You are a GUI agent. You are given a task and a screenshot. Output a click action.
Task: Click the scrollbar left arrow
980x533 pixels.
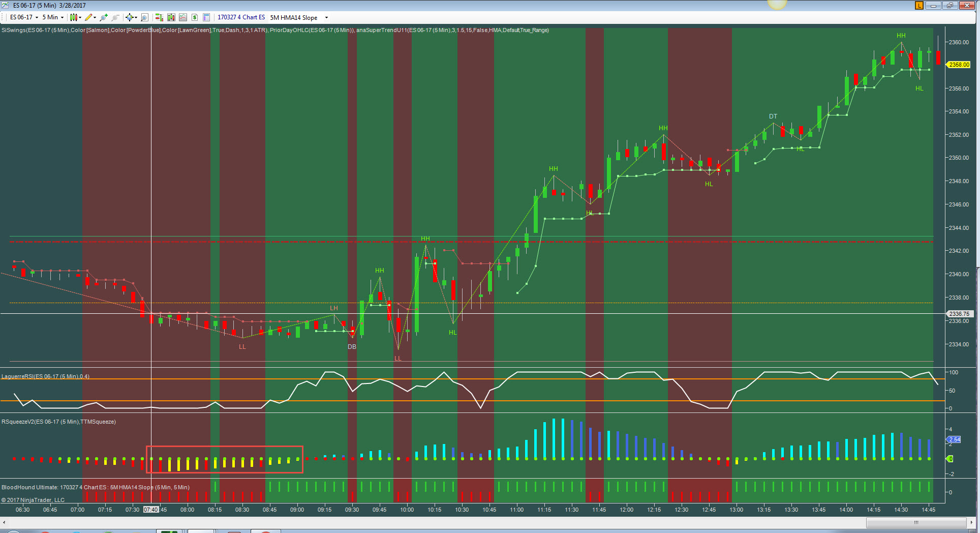click(4, 522)
